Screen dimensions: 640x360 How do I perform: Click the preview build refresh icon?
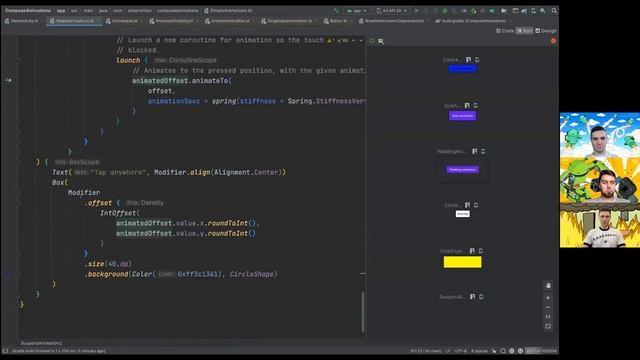[372, 41]
